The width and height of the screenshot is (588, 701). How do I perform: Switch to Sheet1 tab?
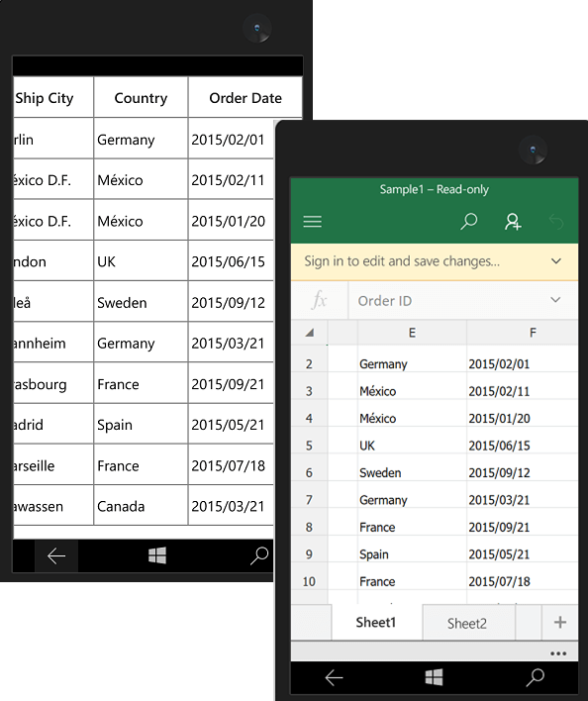[376, 623]
